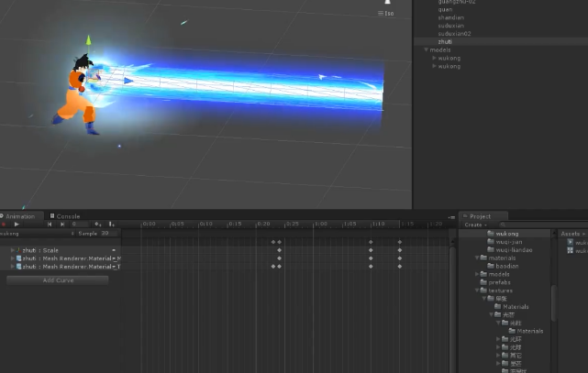Select the wuqi-liandao folder
588x373 pixels.
click(x=510, y=250)
